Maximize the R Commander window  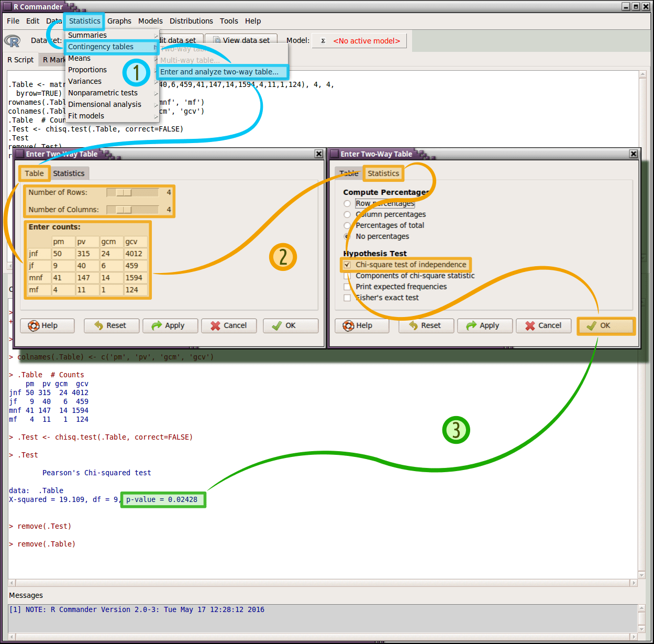(636, 7)
